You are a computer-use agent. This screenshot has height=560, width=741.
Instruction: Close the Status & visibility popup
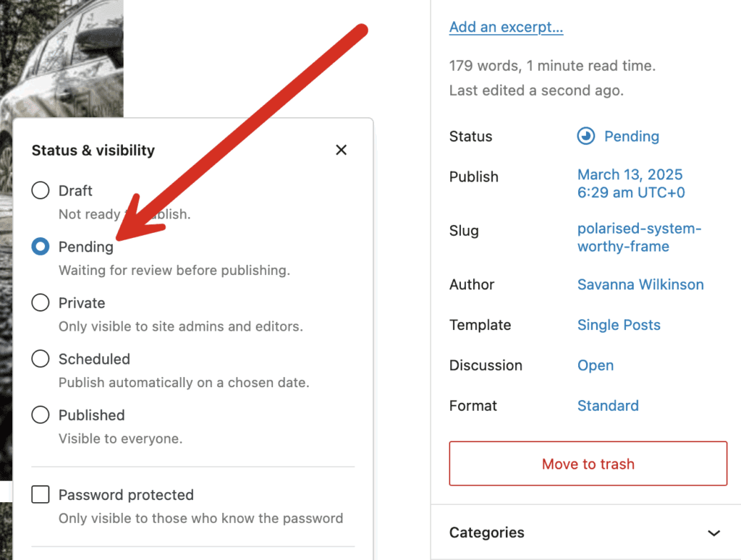click(x=341, y=150)
